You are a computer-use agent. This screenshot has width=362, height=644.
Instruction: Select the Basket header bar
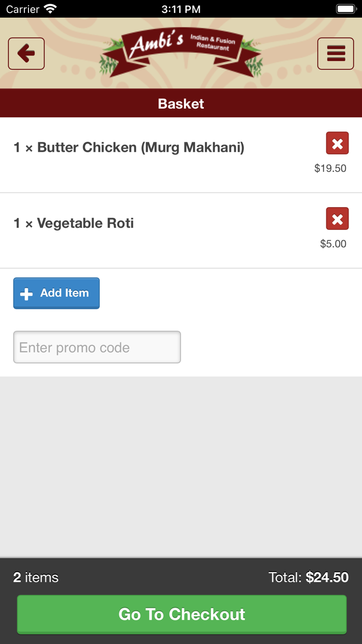180,103
